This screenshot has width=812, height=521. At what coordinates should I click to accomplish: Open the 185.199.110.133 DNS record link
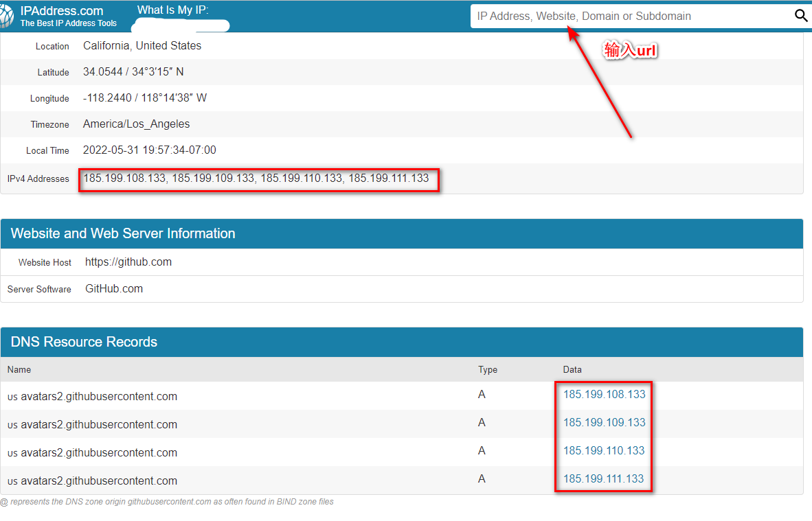click(604, 450)
